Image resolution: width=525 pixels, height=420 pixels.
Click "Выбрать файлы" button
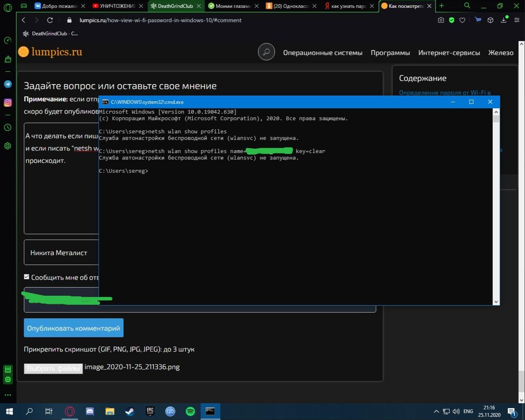tap(53, 368)
